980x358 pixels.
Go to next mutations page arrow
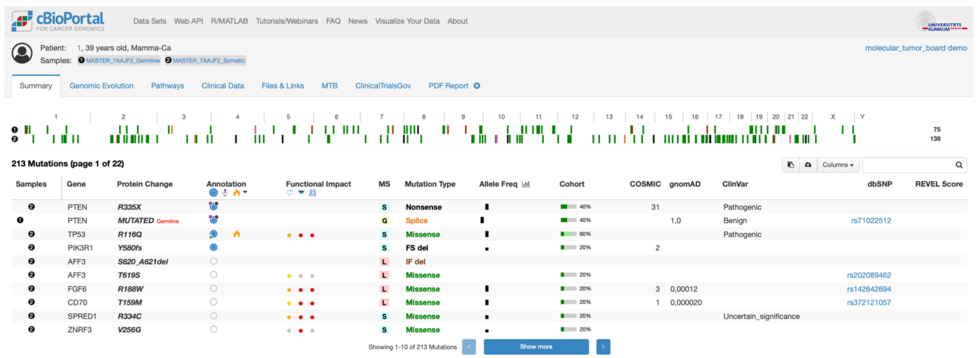603,347
